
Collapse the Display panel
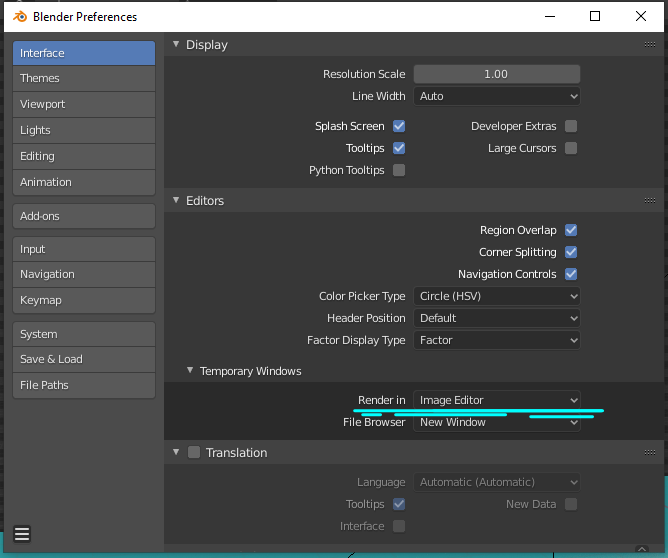pos(176,44)
